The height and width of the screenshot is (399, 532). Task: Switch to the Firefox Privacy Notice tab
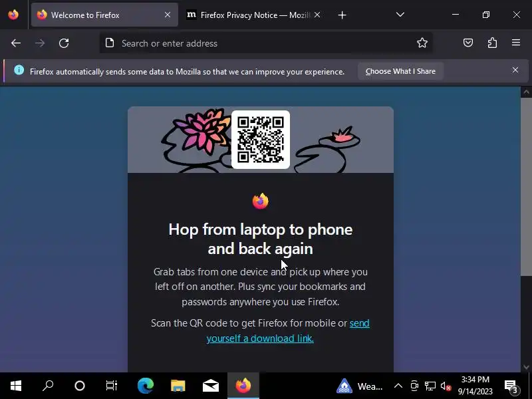(253, 15)
